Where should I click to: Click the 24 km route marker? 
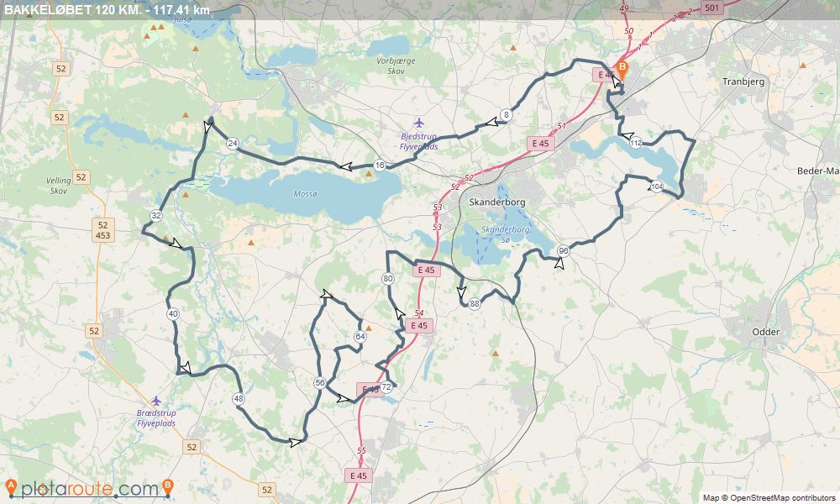point(232,143)
